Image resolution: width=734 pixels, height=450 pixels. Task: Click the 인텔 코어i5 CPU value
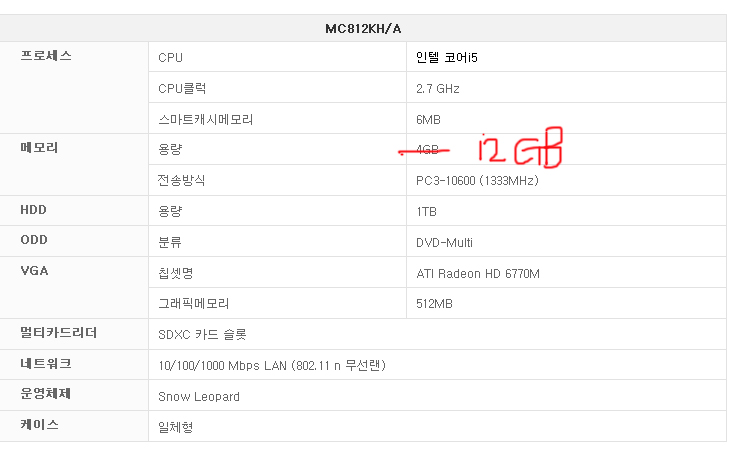[x=447, y=58]
